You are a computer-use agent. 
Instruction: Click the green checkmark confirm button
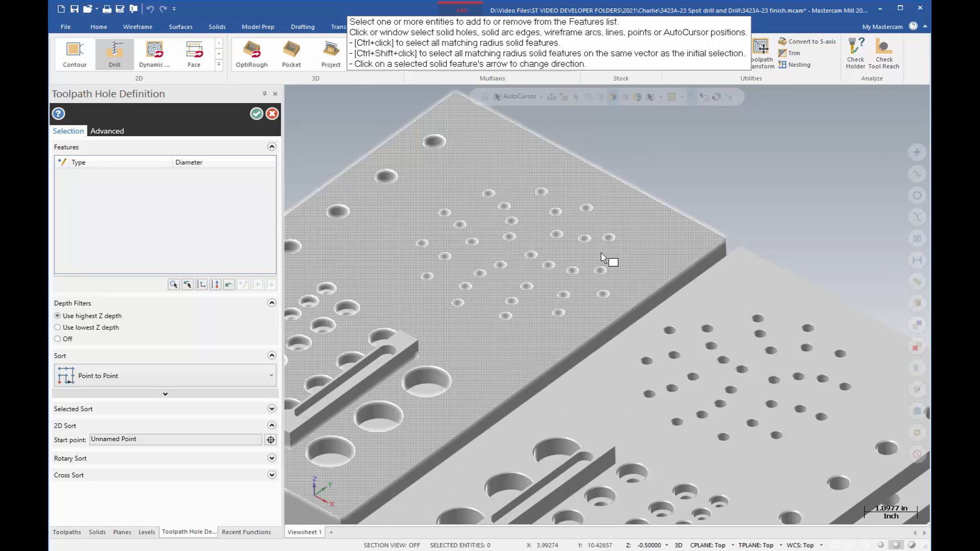(x=256, y=113)
